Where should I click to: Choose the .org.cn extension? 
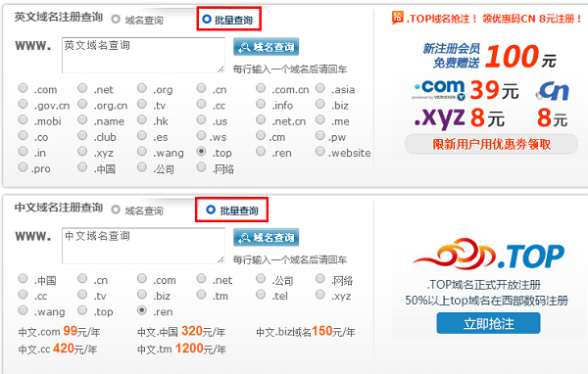click(x=82, y=104)
